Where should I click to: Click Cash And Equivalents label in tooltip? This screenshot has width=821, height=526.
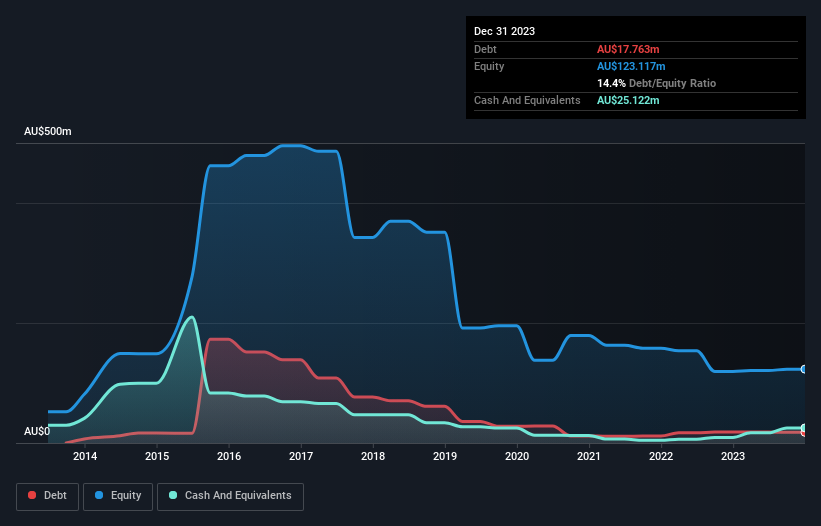527,100
